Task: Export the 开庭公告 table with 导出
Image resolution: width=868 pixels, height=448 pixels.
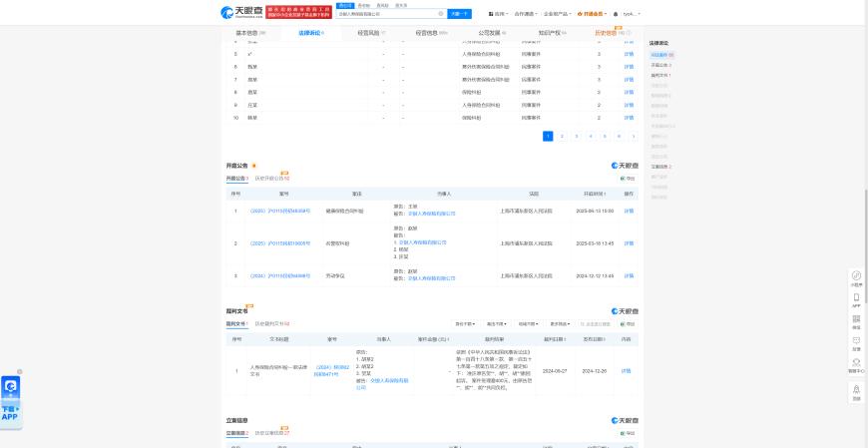Action: [628, 179]
